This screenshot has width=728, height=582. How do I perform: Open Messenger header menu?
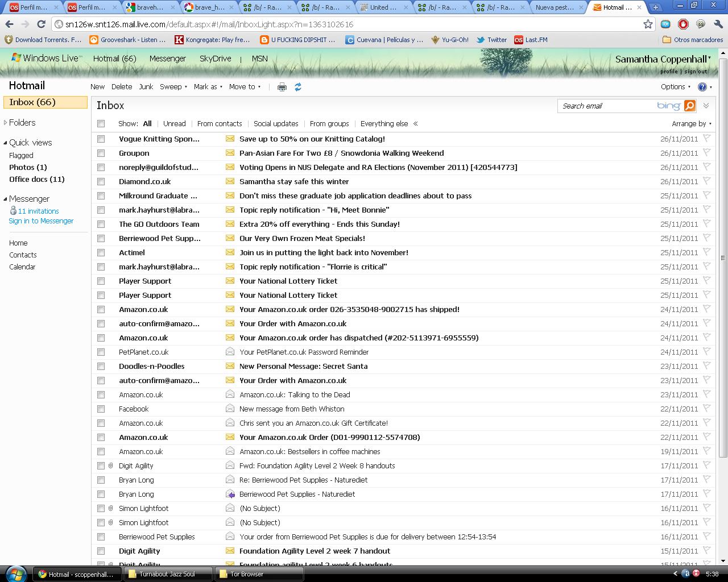(x=168, y=59)
